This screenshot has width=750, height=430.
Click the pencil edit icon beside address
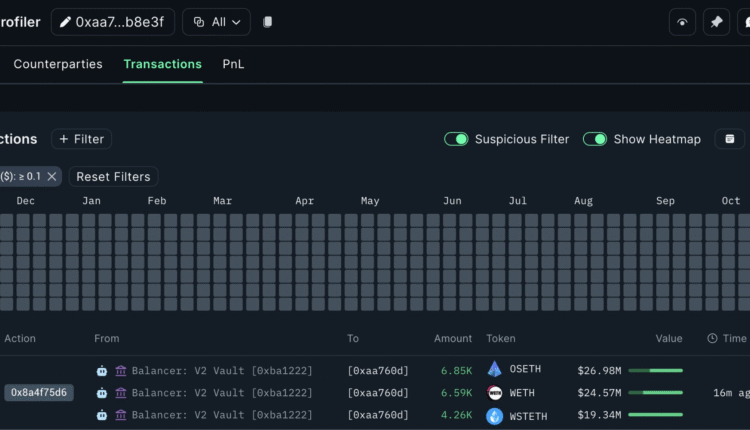[66, 22]
